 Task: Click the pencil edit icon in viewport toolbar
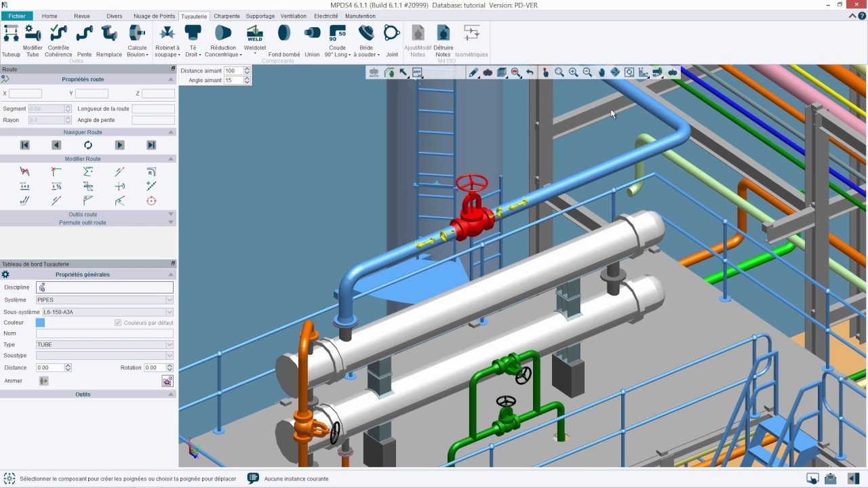(474, 73)
